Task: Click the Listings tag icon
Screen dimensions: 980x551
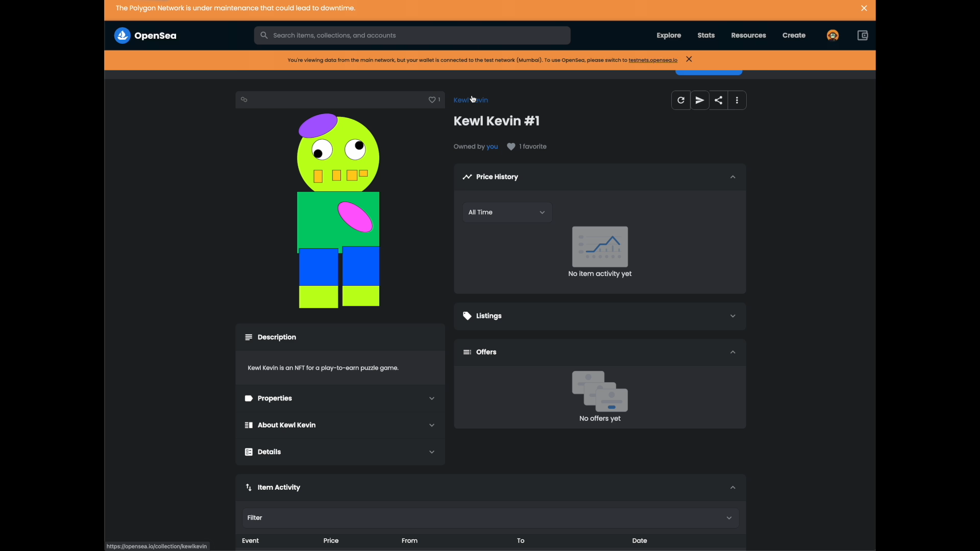Action: click(467, 316)
